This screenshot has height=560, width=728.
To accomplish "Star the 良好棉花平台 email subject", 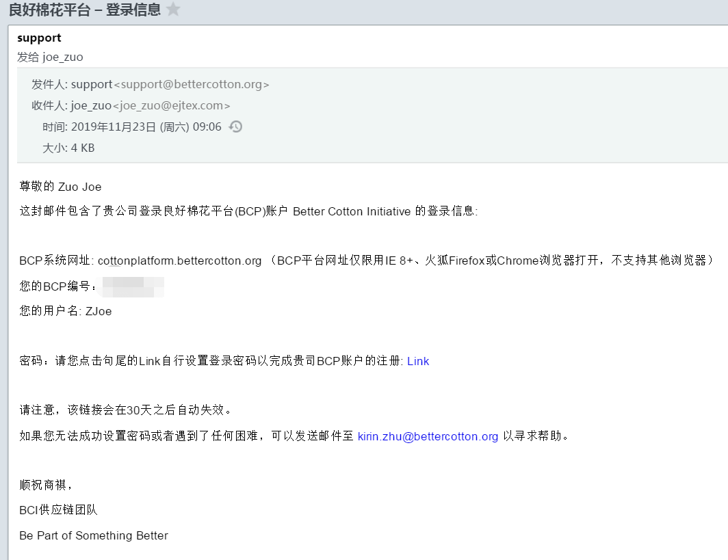I will [x=173, y=9].
